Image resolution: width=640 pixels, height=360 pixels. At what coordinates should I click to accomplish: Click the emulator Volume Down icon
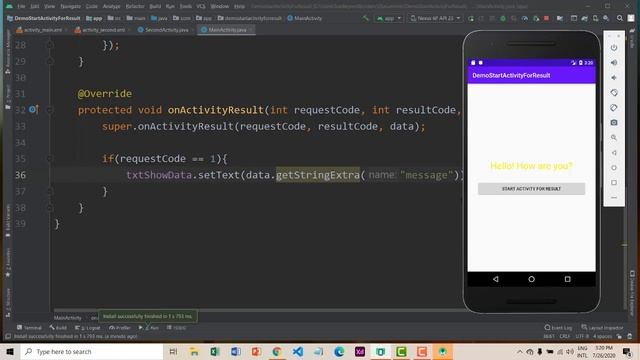coord(614,78)
